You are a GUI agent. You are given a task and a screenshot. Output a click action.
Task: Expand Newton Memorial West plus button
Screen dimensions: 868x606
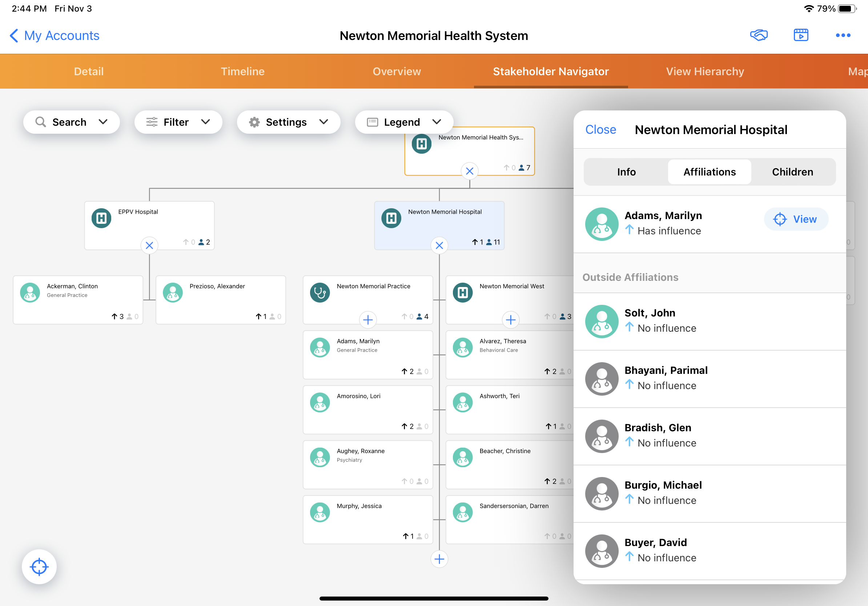[510, 320]
